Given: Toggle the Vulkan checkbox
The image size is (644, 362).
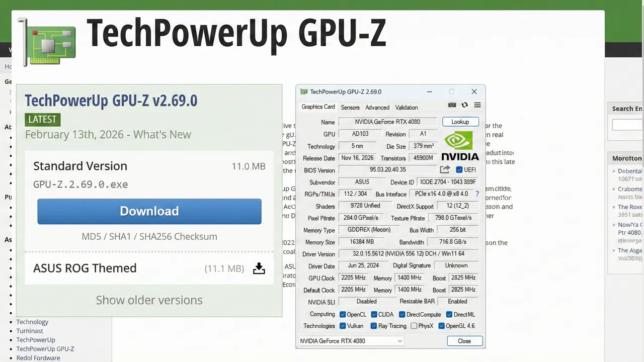Looking at the screenshot, I should click(x=342, y=326).
